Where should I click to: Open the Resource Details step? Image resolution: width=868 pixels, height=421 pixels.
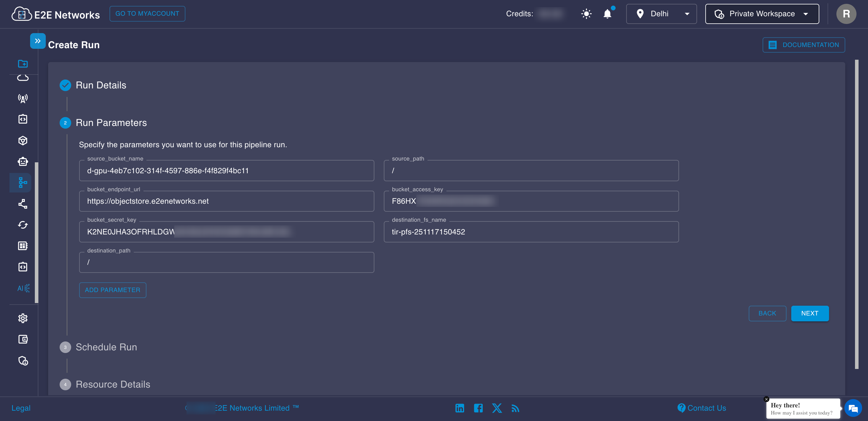point(112,384)
